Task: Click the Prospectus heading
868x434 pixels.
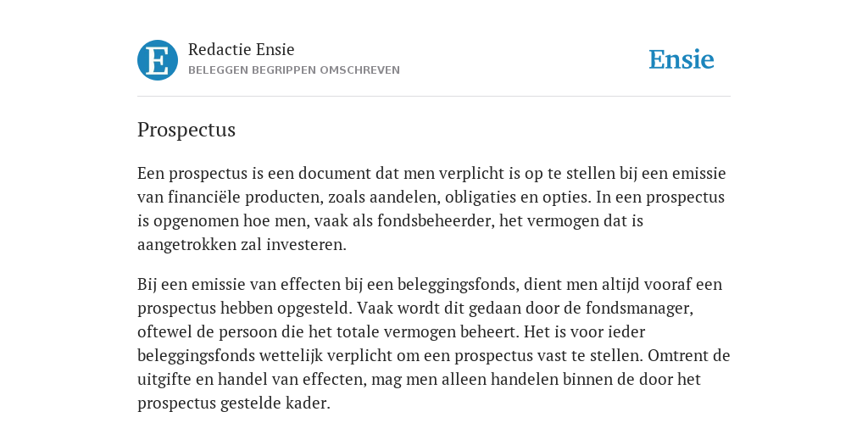Action: (x=186, y=130)
